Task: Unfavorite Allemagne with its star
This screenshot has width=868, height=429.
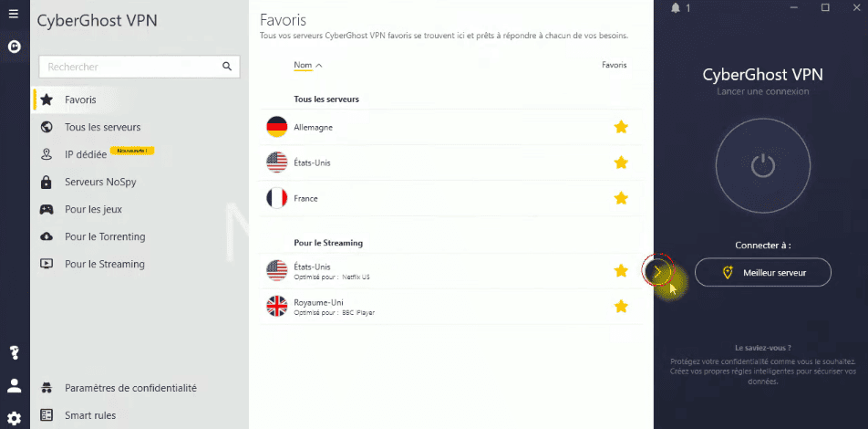Action: click(621, 127)
